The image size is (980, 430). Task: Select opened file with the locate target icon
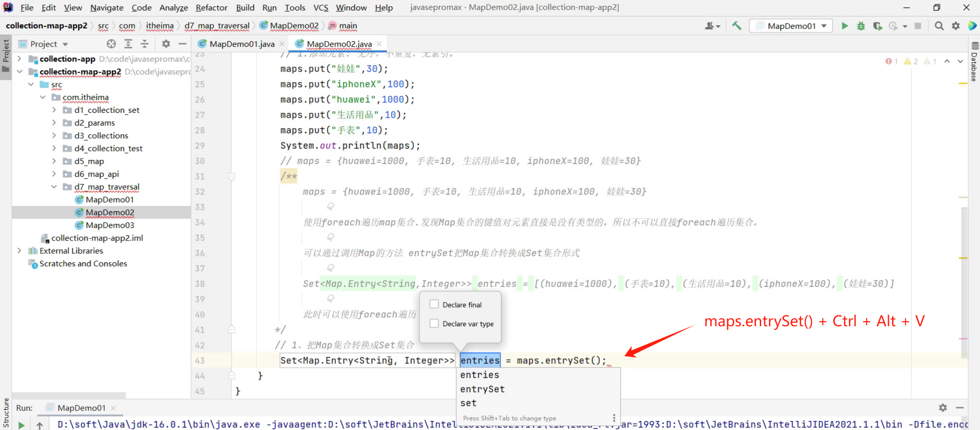tap(111, 44)
